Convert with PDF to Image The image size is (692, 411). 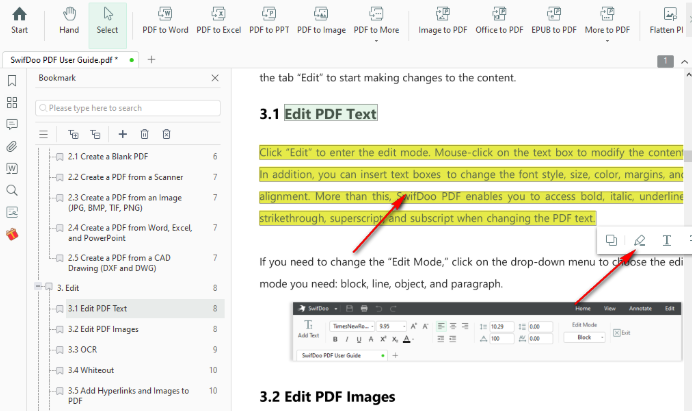(x=321, y=21)
